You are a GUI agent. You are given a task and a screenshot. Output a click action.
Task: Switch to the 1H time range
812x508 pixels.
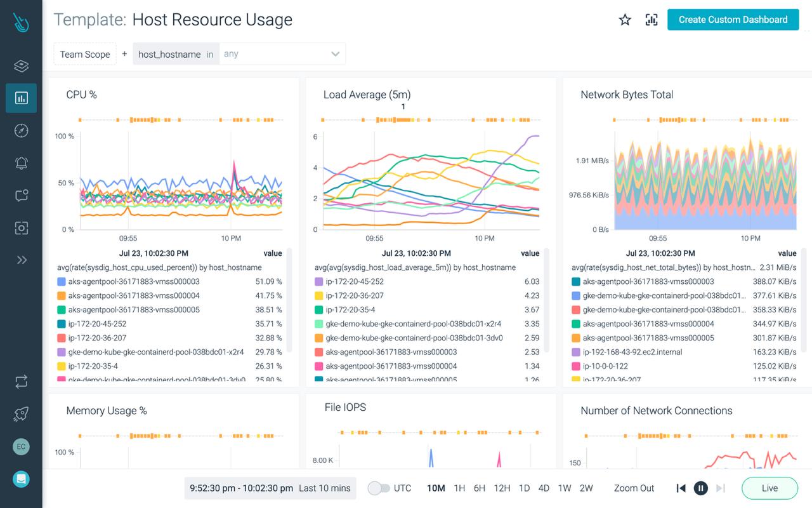point(459,488)
